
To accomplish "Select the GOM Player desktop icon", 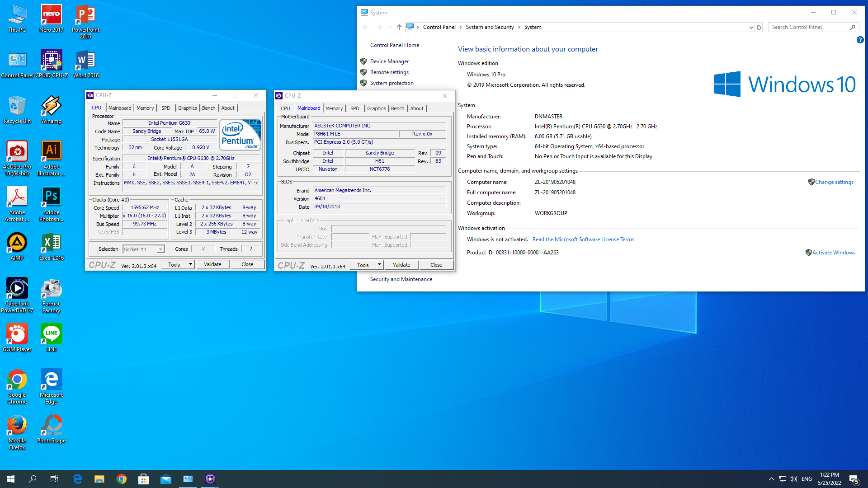I will click(17, 338).
